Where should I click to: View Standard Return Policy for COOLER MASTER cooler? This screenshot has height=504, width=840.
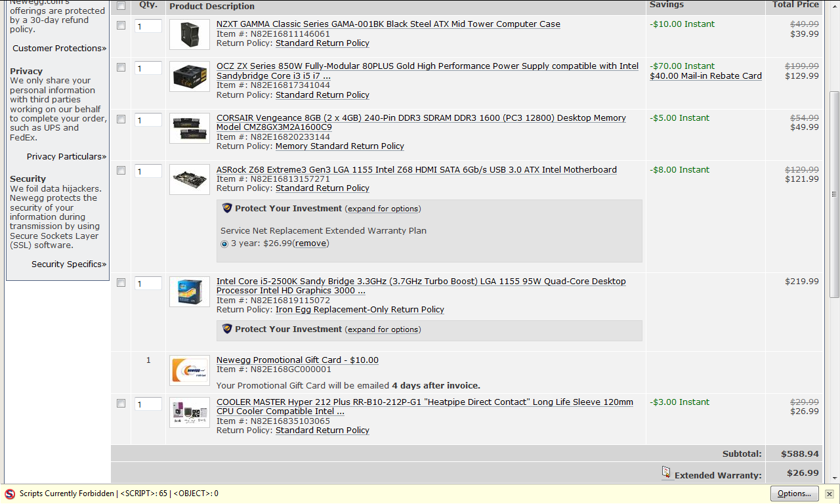(322, 430)
